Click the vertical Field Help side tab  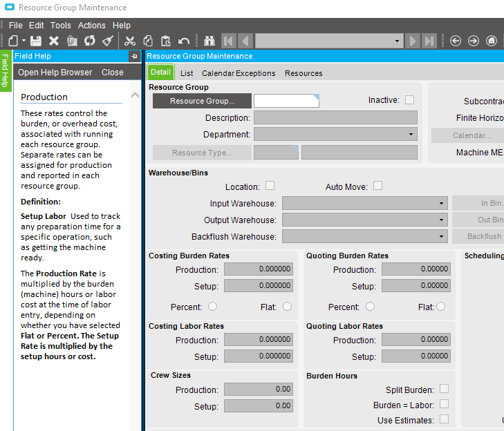click(x=5, y=70)
